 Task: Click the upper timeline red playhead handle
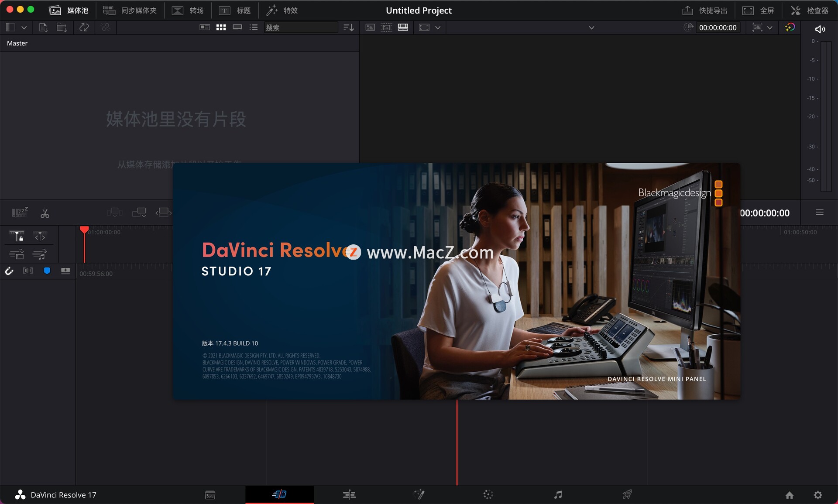(x=84, y=230)
